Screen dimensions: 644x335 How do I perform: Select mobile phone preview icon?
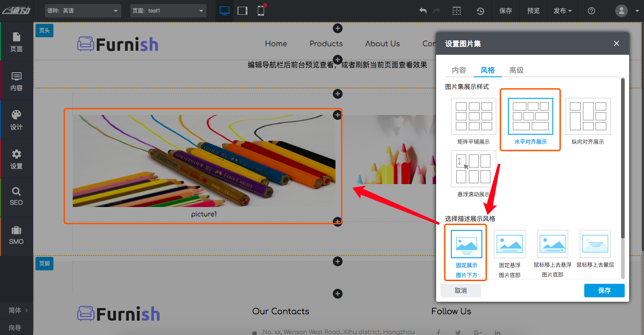tap(261, 11)
